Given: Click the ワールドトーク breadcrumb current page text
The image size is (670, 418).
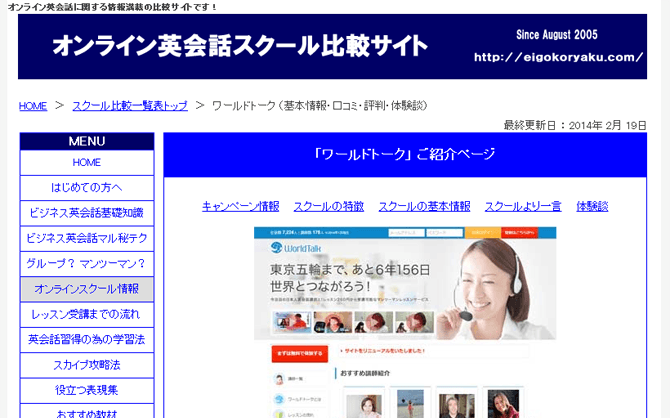Looking at the screenshot, I should (320, 106).
